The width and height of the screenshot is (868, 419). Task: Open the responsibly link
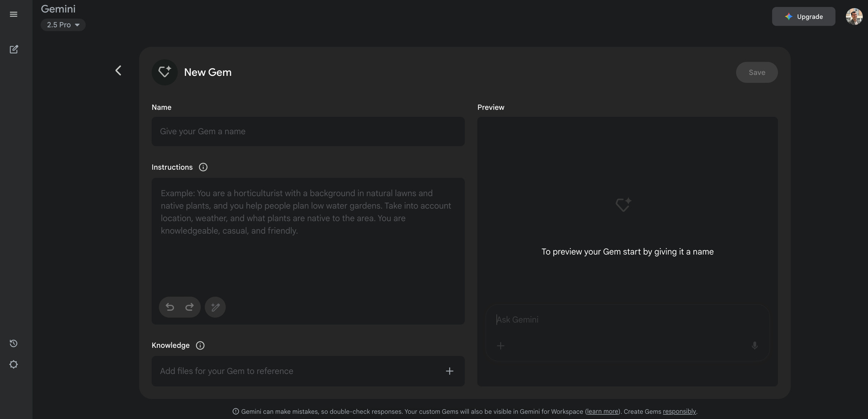click(x=679, y=412)
